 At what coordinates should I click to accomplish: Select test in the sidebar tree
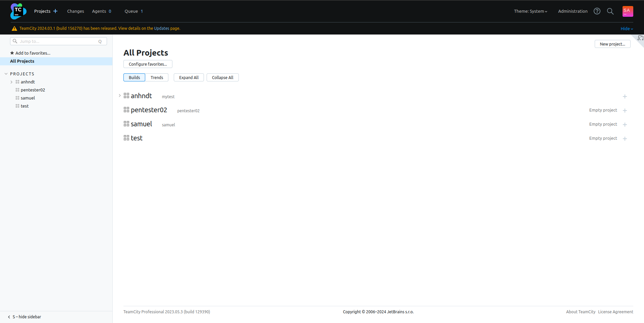(x=25, y=106)
